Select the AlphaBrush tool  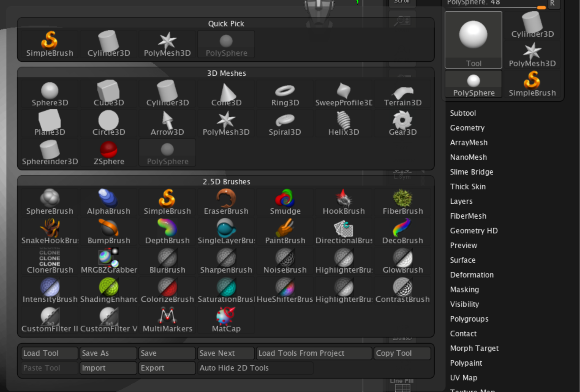(x=109, y=202)
